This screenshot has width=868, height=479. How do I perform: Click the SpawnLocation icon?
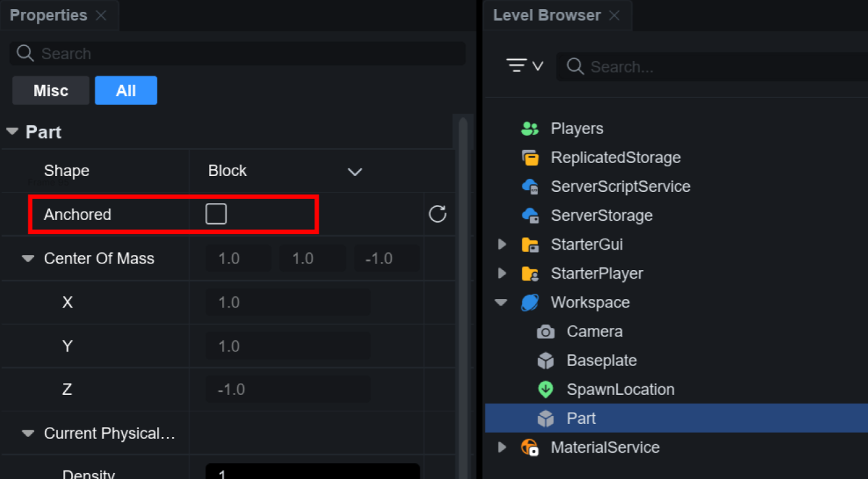(545, 390)
